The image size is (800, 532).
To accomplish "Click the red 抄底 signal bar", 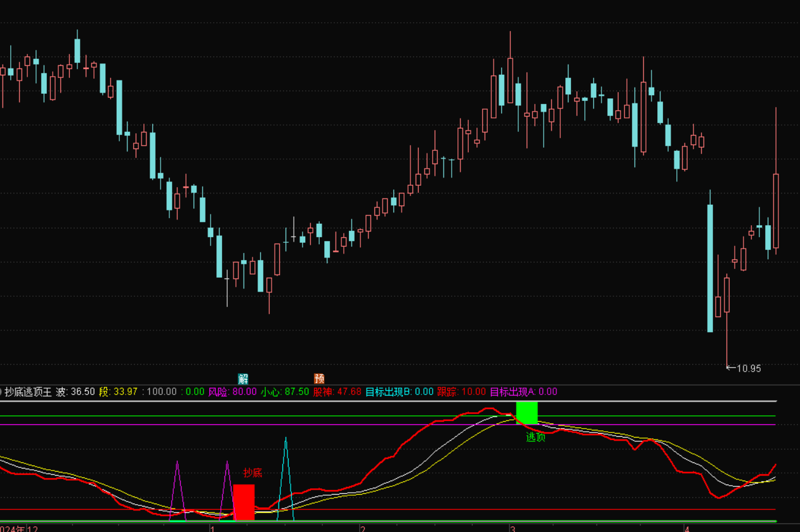I will point(244,502).
